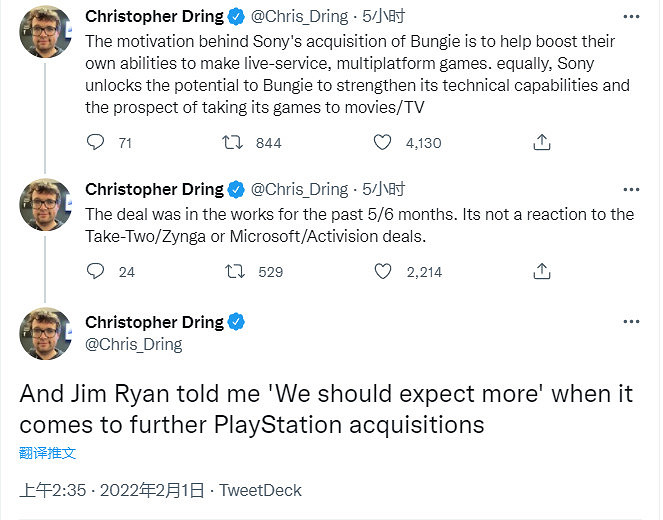
Task: Open more options on the second tweet
Action: click(631, 189)
